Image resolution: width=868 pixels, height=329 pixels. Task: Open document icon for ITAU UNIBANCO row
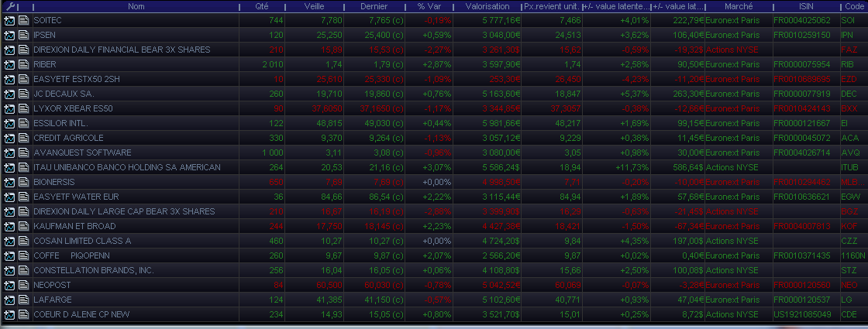[23, 167]
